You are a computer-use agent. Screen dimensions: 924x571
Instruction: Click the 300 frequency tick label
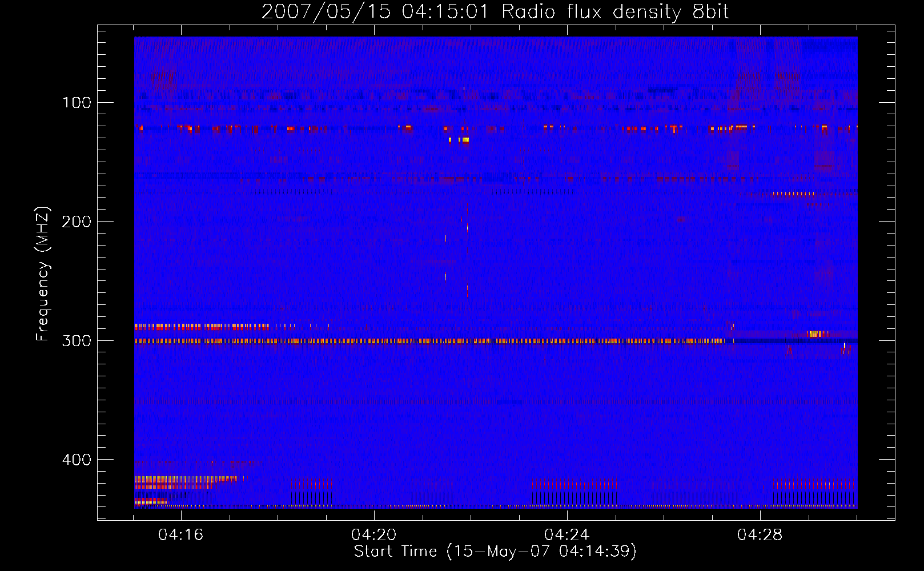(77, 341)
